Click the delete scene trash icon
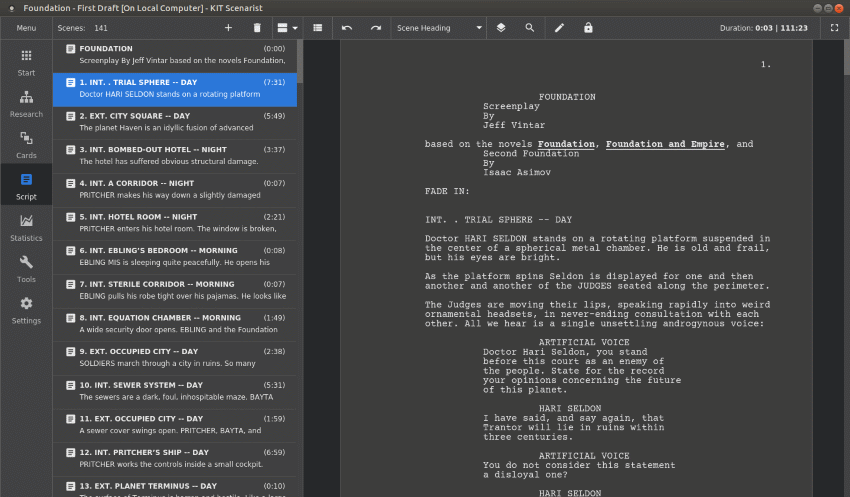This screenshot has height=497, width=850. coord(257,28)
